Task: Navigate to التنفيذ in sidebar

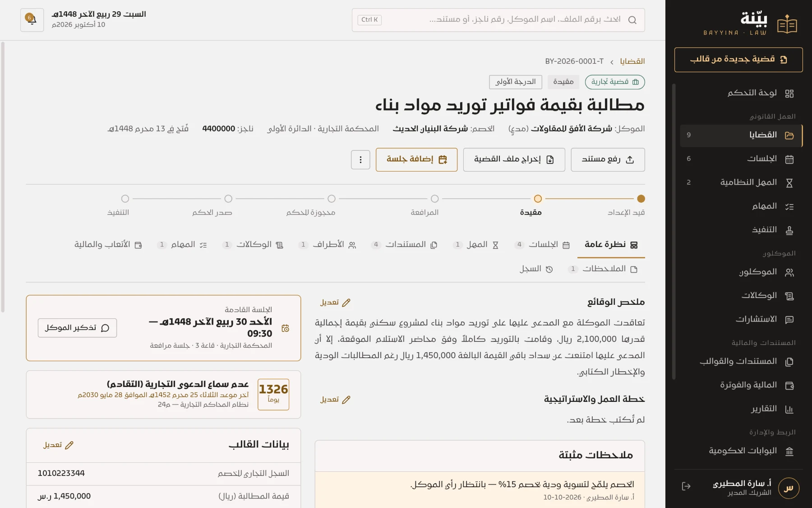Action: tap(741, 230)
